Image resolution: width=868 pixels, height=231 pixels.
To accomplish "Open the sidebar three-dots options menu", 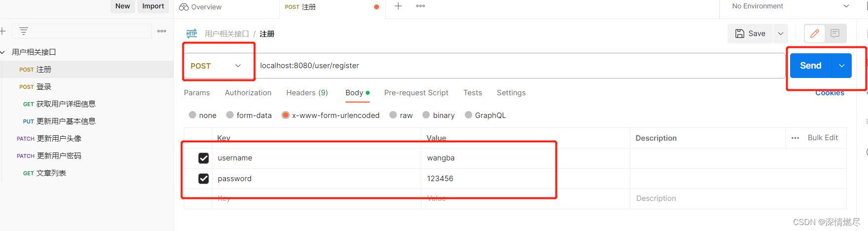I will (162, 31).
